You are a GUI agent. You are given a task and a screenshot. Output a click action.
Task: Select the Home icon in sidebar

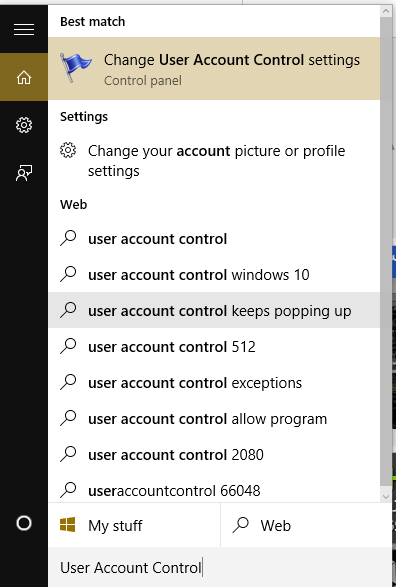(24, 77)
